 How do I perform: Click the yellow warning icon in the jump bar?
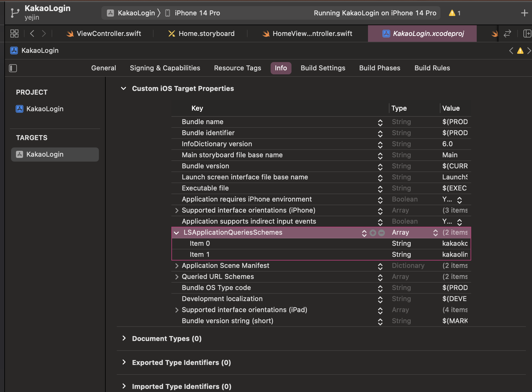coord(520,51)
